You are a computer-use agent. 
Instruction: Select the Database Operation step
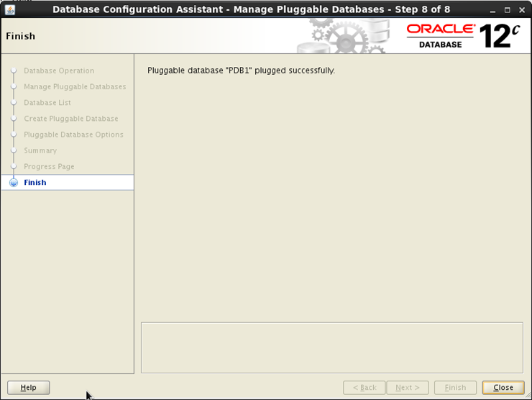(x=59, y=71)
